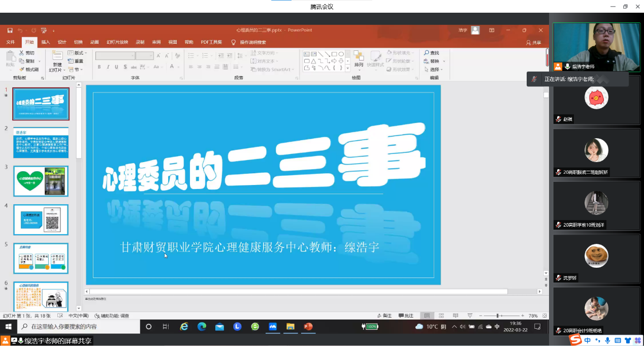This screenshot has height=346, width=644.
Task: Open the 幻灯片放映 ribbon tab
Action: [x=119, y=42]
